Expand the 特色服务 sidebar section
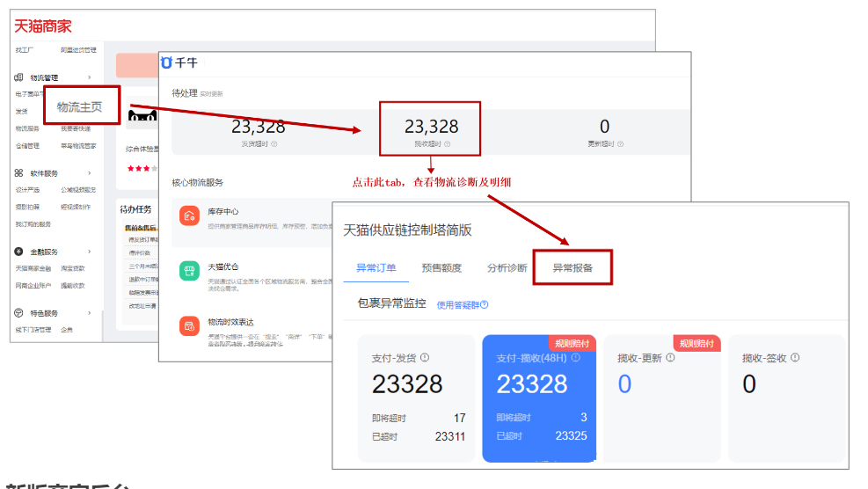Image resolution: width=868 pixels, height=489 pixels. click(89, 313)
